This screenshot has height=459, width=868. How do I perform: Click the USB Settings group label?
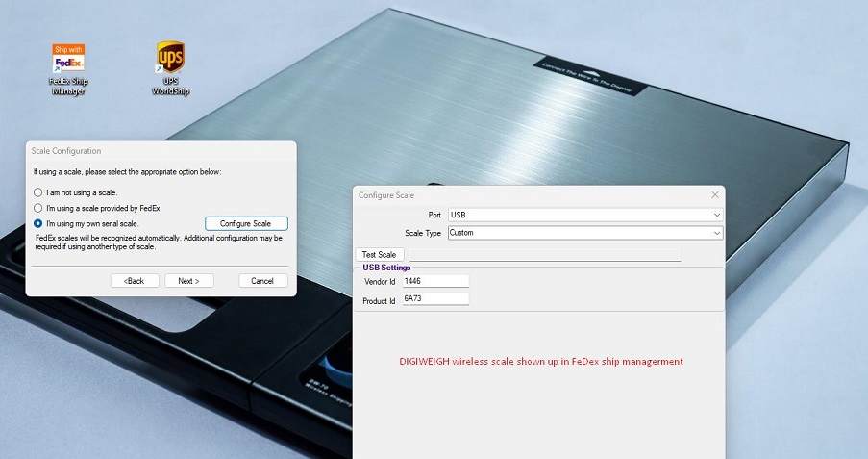(386, 268)
